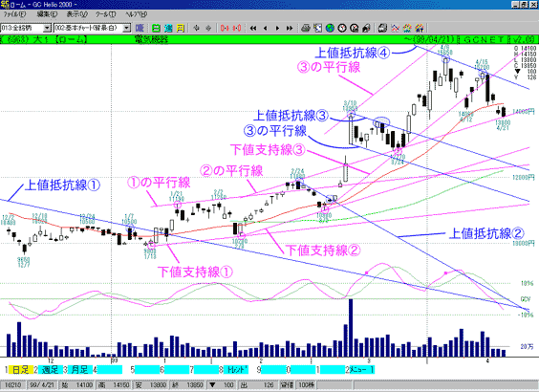This screenshot has height=392, width=539.
Task: Toggle the 週足 weekly button at bottom
Action: 51,370
